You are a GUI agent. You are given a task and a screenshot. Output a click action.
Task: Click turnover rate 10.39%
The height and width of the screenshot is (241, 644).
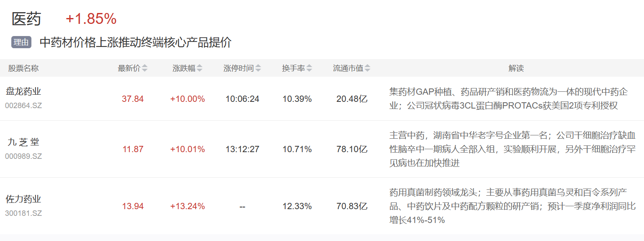(x=297, y=99)
